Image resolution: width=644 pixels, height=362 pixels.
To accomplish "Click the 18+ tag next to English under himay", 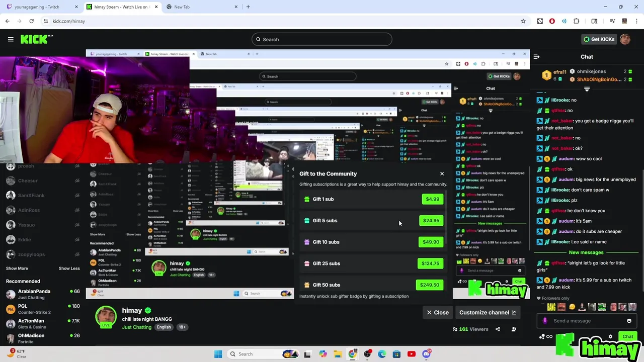I will tap(182, 327).
